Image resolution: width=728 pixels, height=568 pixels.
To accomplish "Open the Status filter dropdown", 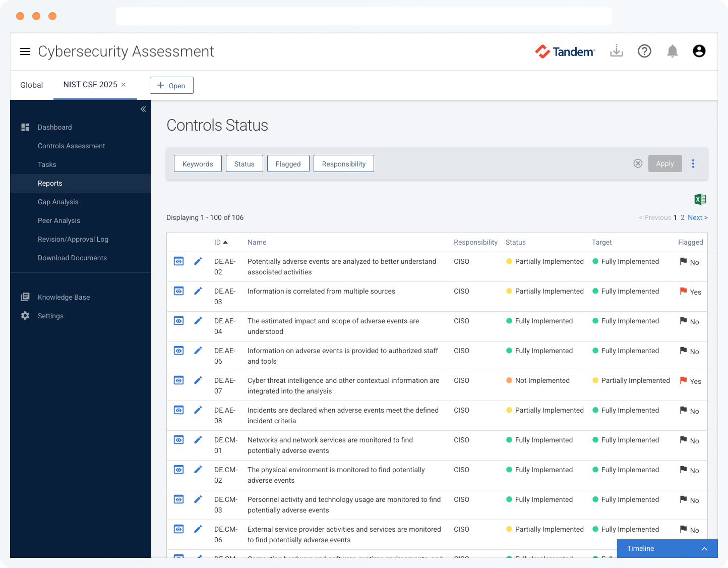I will pyautogui.click(x=244, y=164).
